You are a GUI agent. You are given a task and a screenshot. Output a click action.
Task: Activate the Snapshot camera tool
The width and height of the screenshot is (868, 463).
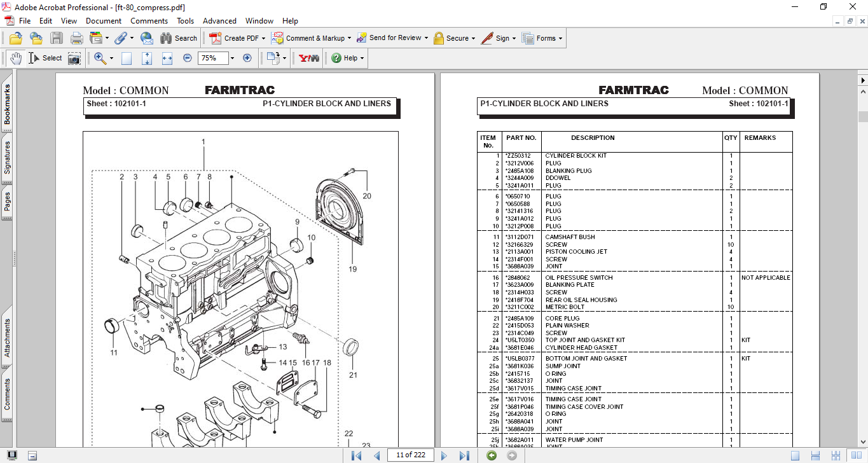point(74,58)
